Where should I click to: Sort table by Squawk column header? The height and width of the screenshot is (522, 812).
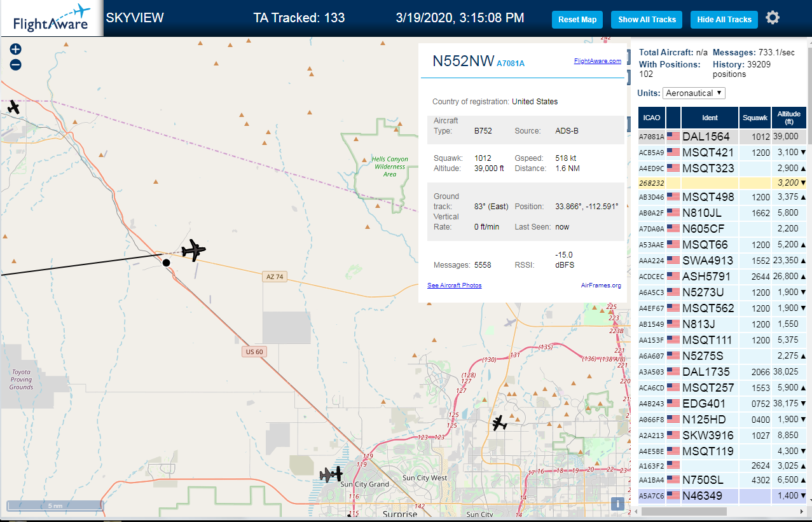pos(755,118)
